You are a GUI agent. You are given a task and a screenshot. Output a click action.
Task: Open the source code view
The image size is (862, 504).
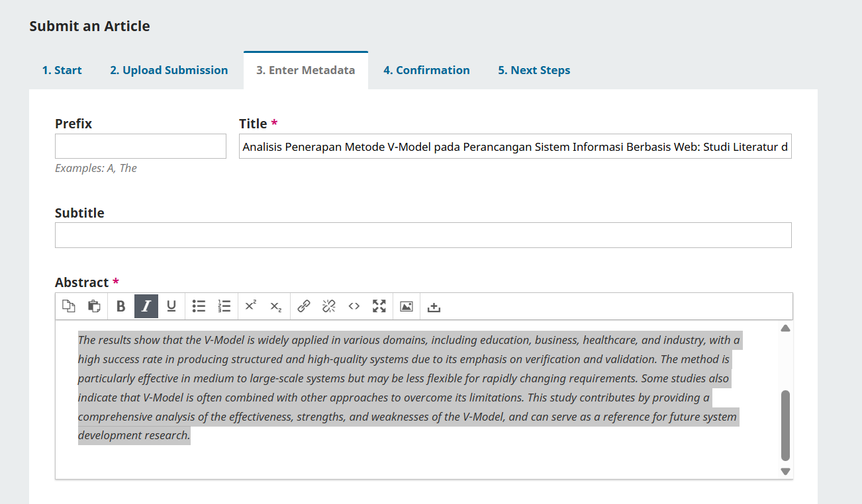click(x=354, y=306)
